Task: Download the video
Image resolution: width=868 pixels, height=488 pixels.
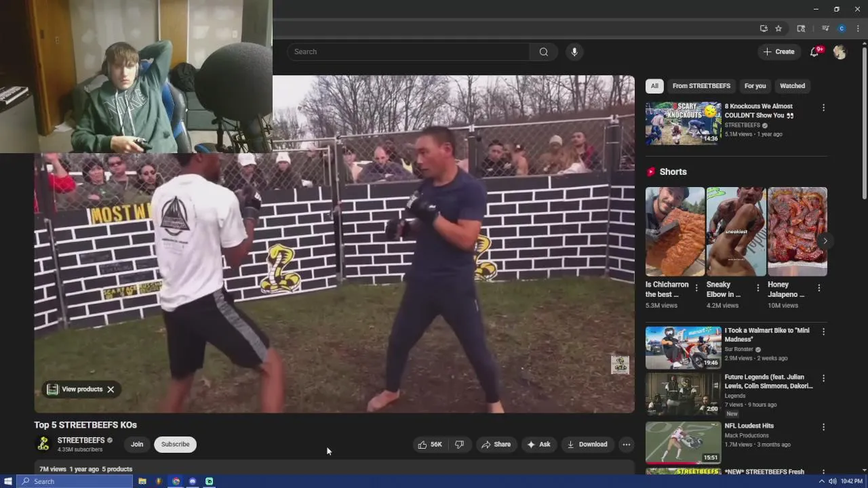Action: click(x=587, y=445)
